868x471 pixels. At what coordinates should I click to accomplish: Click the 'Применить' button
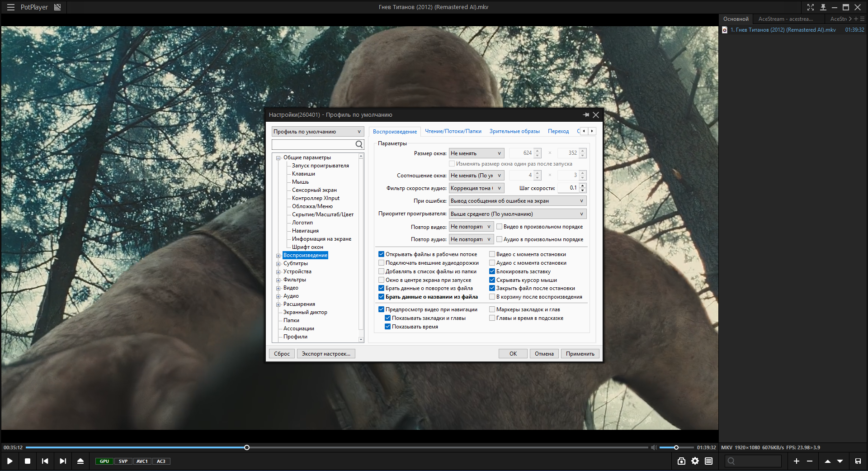580,354
